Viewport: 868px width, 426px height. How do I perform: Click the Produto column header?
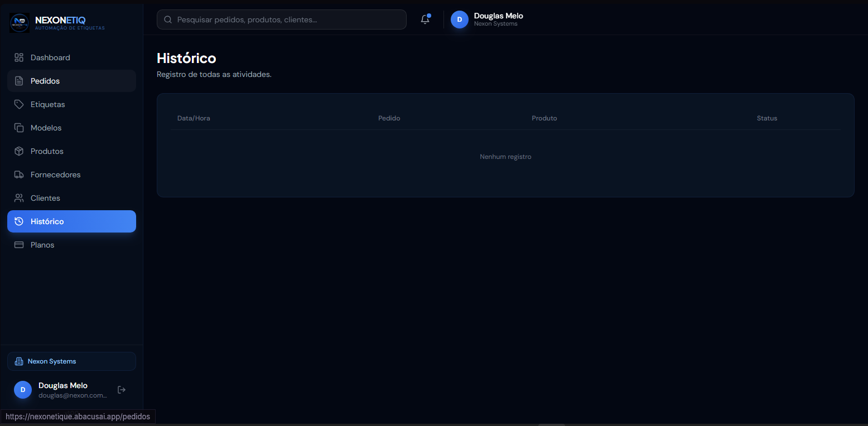tap(544, 118)
